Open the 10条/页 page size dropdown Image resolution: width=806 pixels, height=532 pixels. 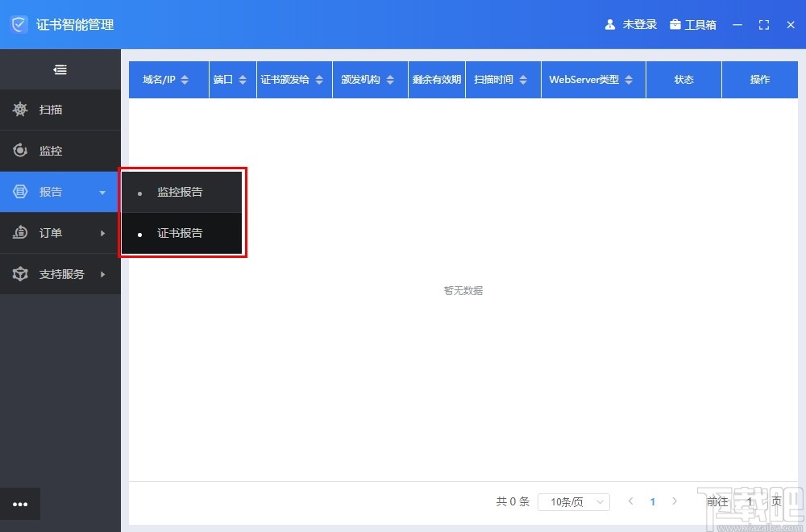pos(573,501)
